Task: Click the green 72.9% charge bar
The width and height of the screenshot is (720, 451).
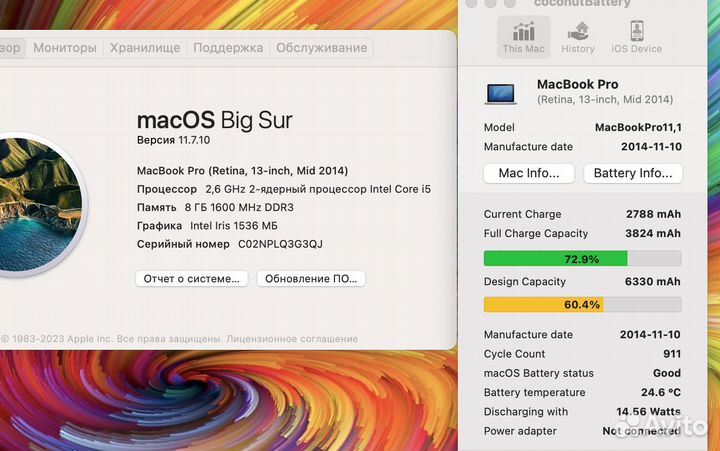Action: pyautogui.click(x=556, y=259)
